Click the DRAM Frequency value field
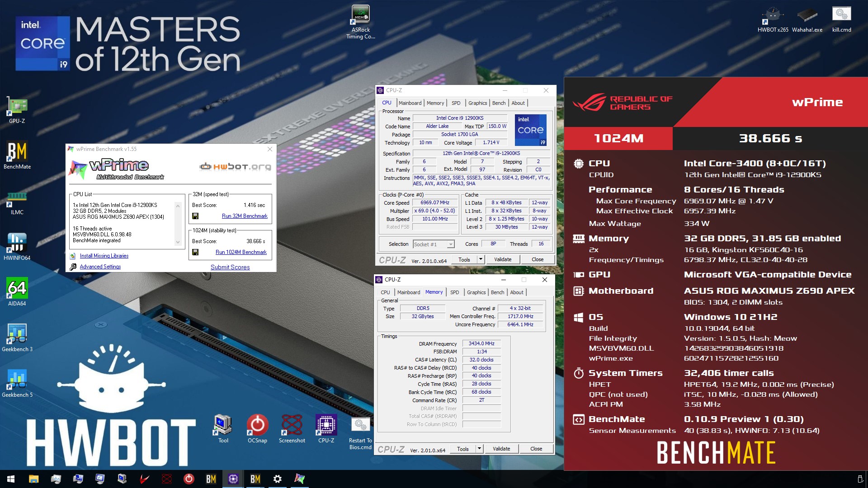868x488 pixels. point(481,343)
